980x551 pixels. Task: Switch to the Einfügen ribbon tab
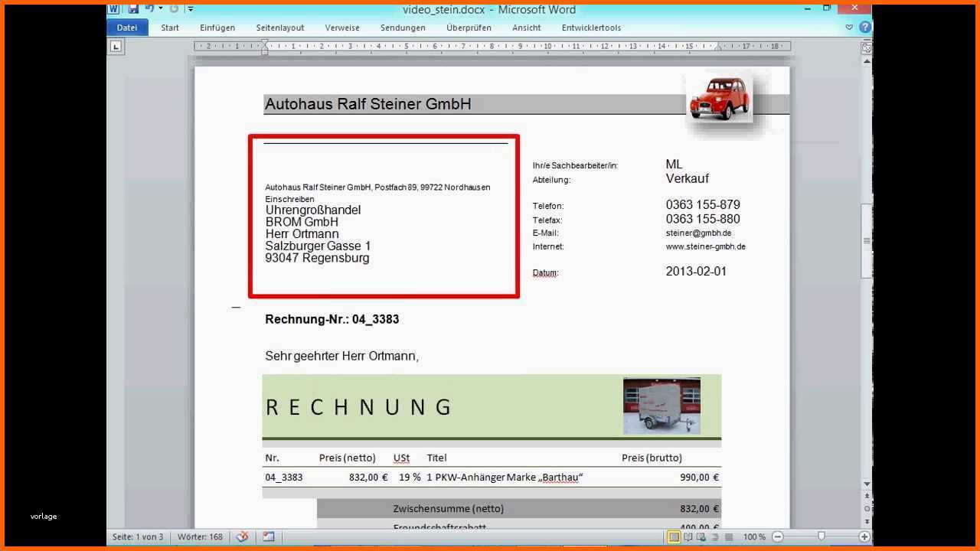pos(217,28)
